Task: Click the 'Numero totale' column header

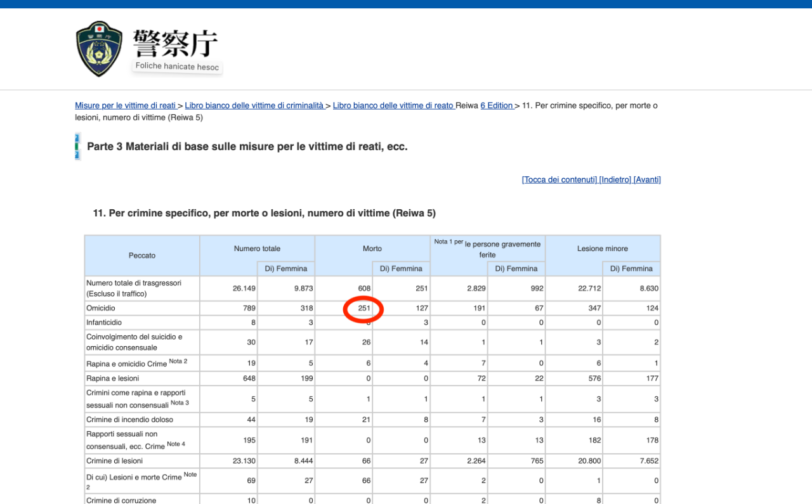Action: [x=257, y=249]
